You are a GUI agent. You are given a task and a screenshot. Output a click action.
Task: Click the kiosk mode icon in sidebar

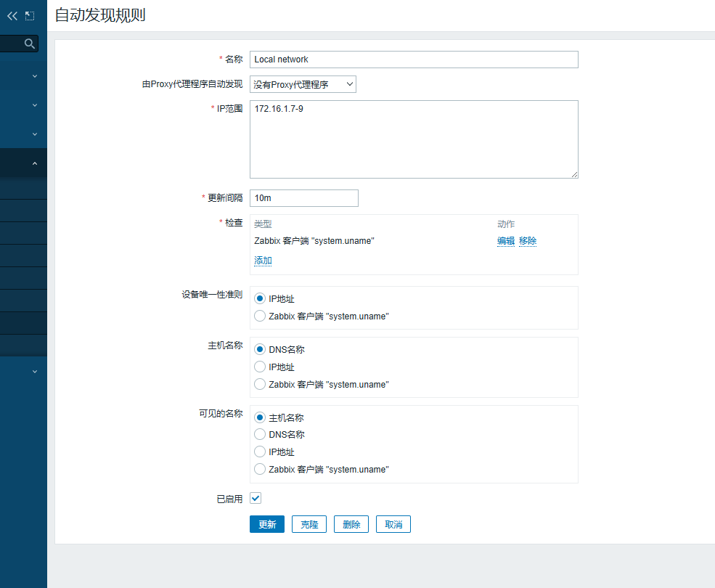pyautogui.click(x=30, y=16)
